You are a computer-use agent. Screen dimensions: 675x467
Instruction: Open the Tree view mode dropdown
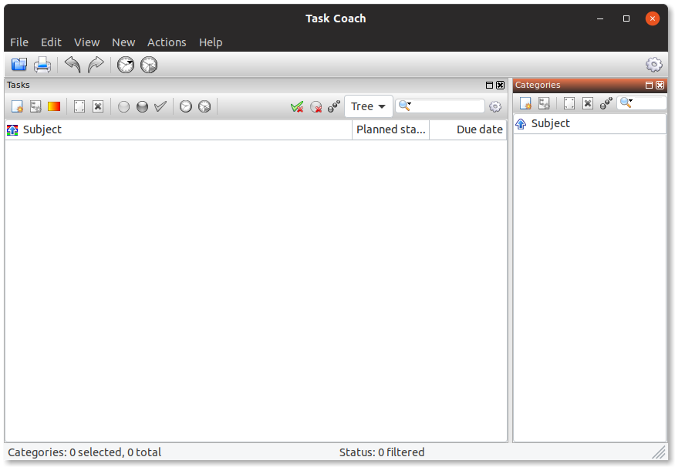[x=368, y=106]
